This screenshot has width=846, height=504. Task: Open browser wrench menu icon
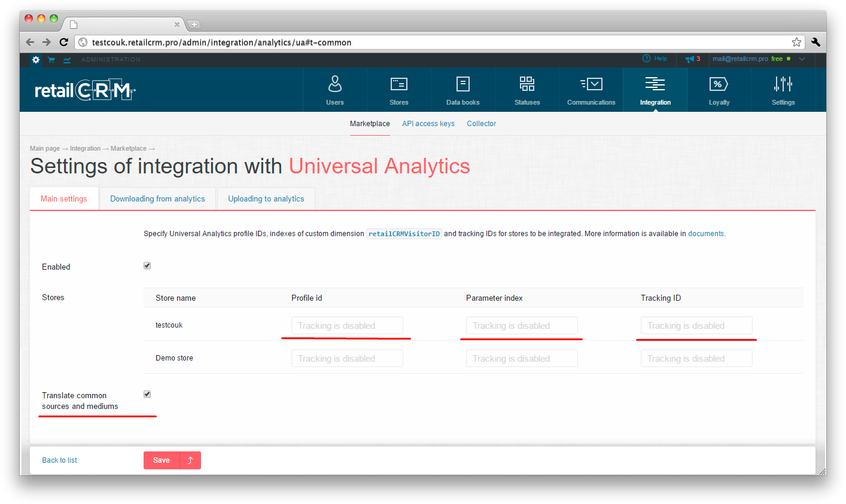[815, 42]
